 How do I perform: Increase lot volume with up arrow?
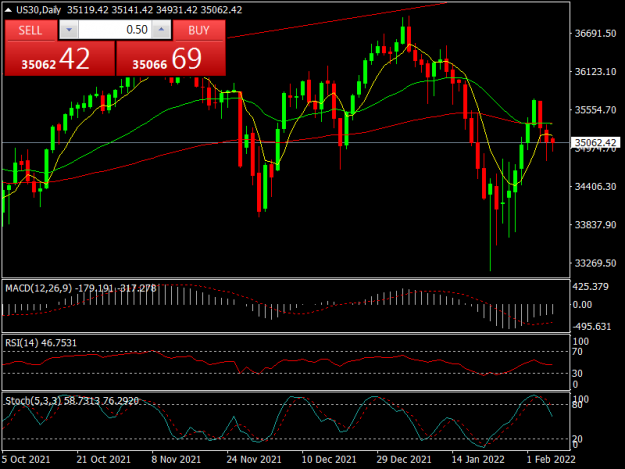point(161,30)
